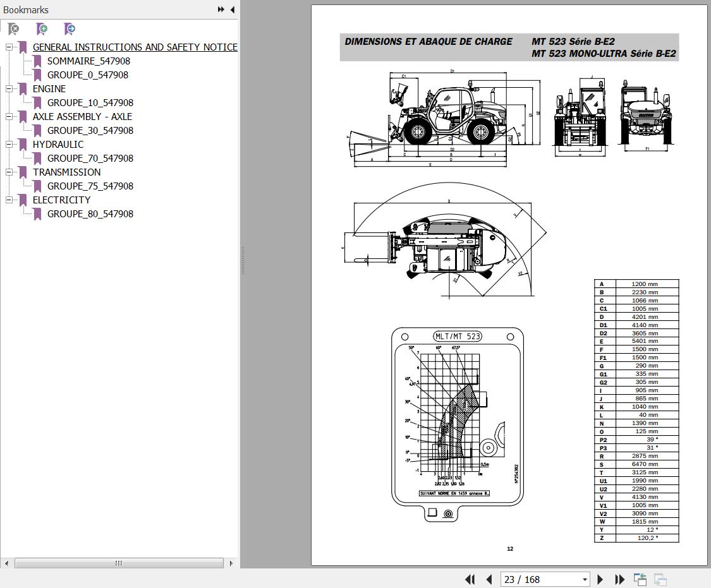The height and width of the screenshot is (588, 711).
Task: Click table value '1200 mm' for row A
Action: tap(645, 284)
